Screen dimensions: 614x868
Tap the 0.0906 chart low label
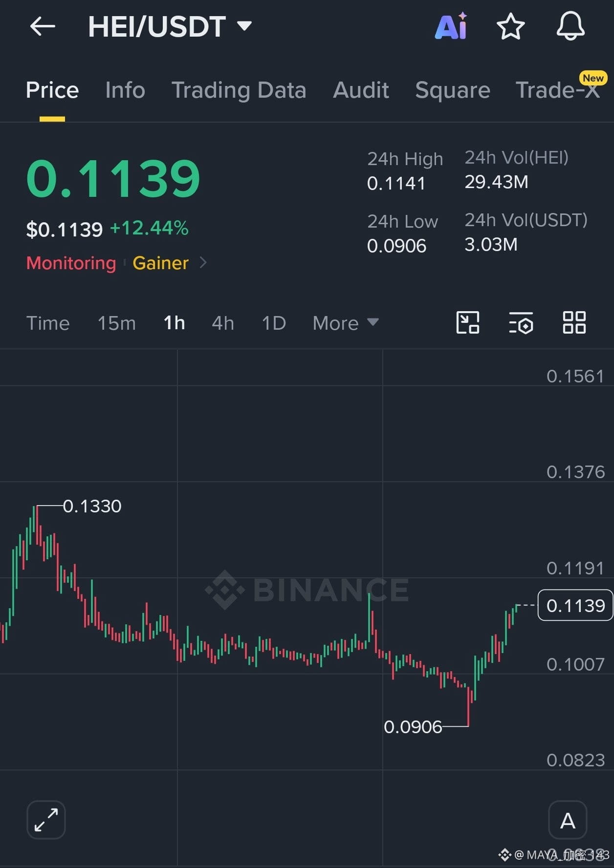coord(413,727)
